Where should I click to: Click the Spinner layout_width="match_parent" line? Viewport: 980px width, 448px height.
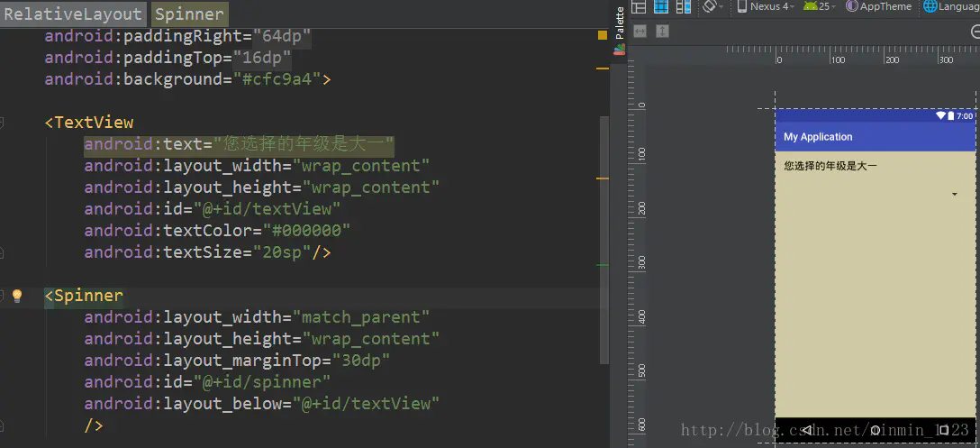tap(257, 317)
